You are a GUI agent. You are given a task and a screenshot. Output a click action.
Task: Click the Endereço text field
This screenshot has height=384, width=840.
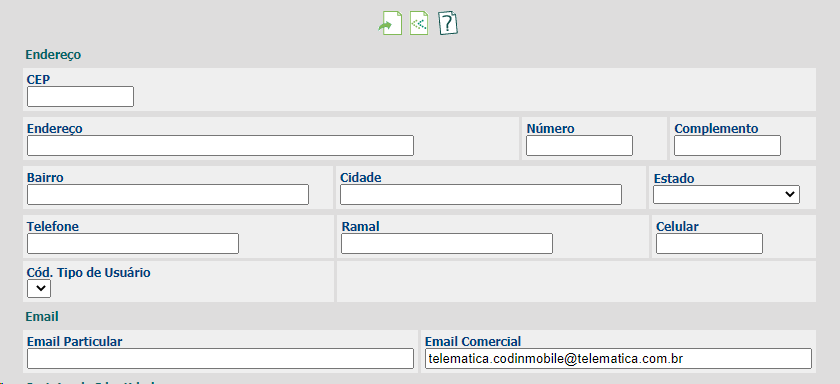pyautogui.click(x=220, y=146)
